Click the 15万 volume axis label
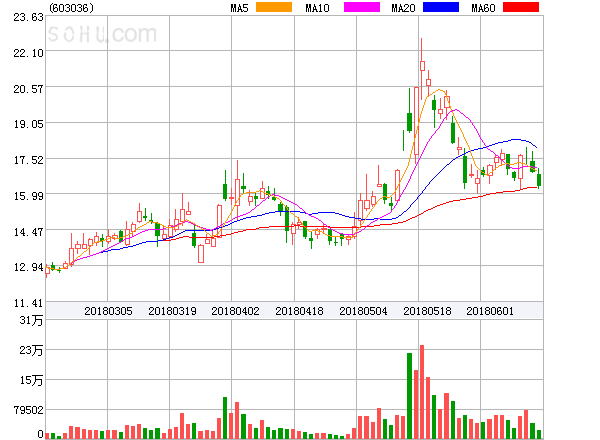Image resolution: width=600 pixels, height=440 pixels. click(31, 380)
